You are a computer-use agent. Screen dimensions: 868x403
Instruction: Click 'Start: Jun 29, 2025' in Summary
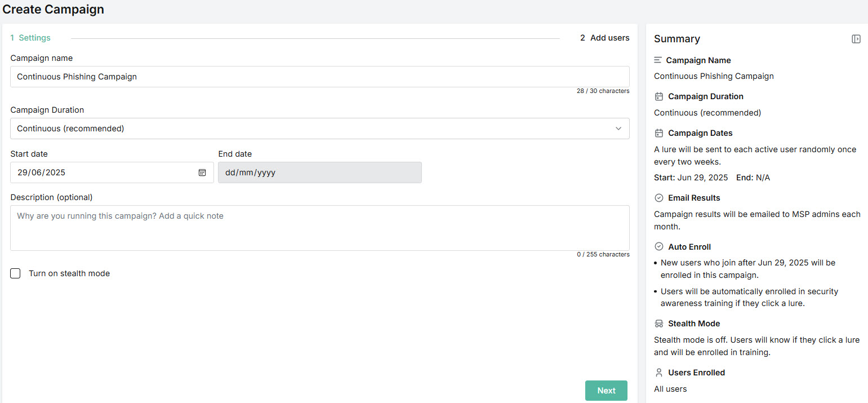click(x=691, y=178)
